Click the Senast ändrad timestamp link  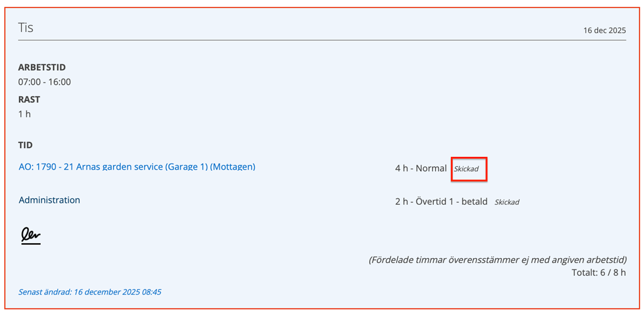click(x=90, y=292)
